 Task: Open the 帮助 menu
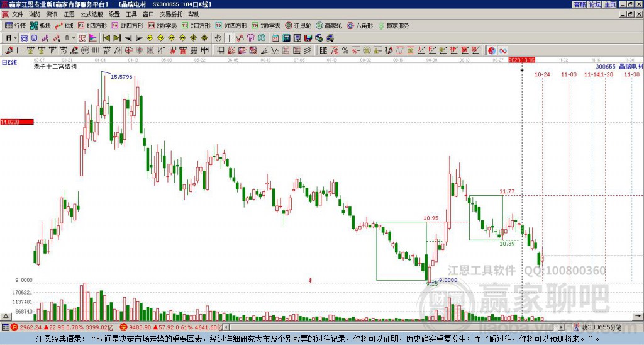tap(194, 14)
